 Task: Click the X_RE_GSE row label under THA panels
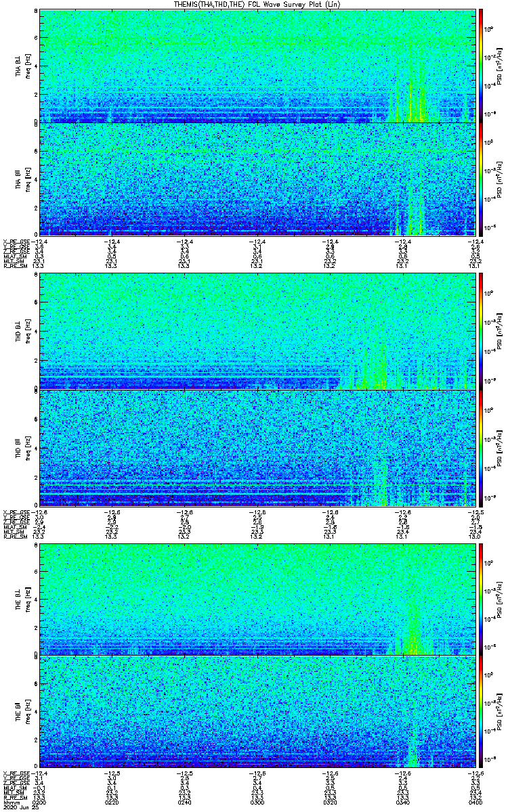point(16,240)
